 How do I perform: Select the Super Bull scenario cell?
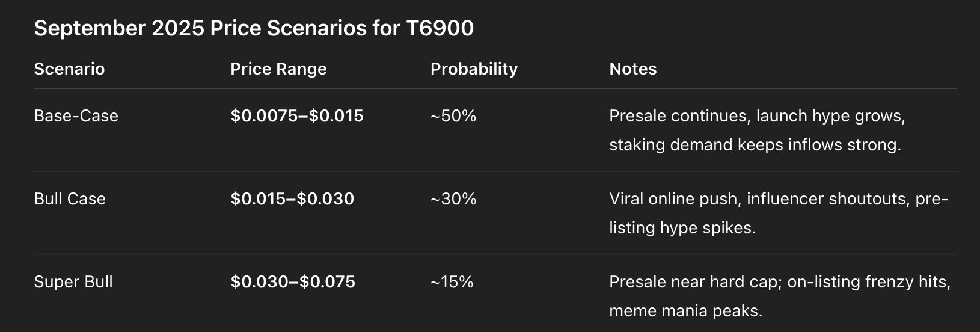[x=73, y=281]
